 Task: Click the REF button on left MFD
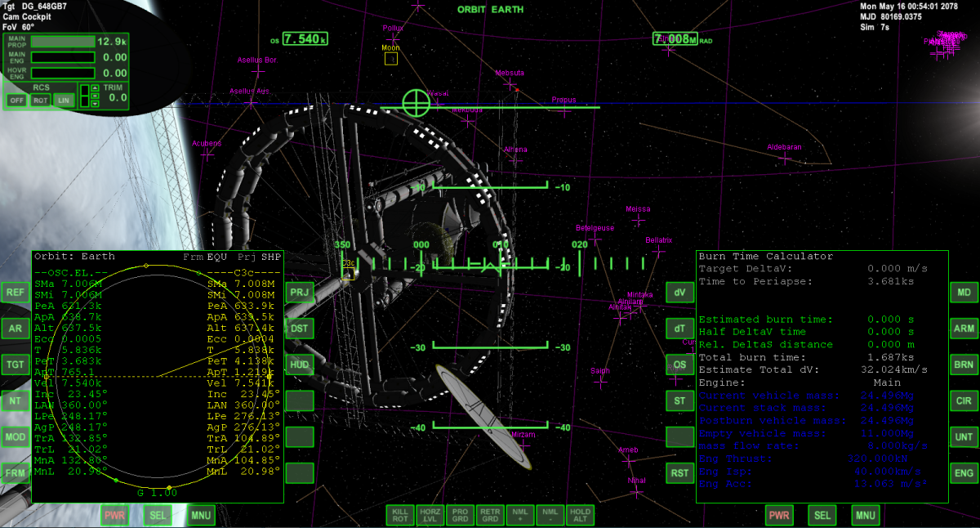(15, 292)
